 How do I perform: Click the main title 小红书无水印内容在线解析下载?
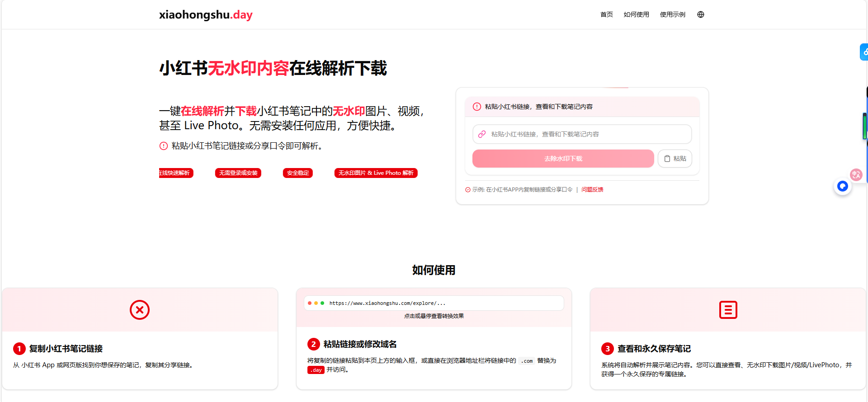[273, 68]
